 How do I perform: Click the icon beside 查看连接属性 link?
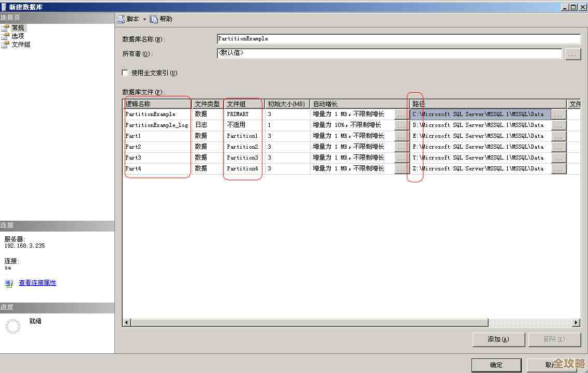(x=9, y=283)
